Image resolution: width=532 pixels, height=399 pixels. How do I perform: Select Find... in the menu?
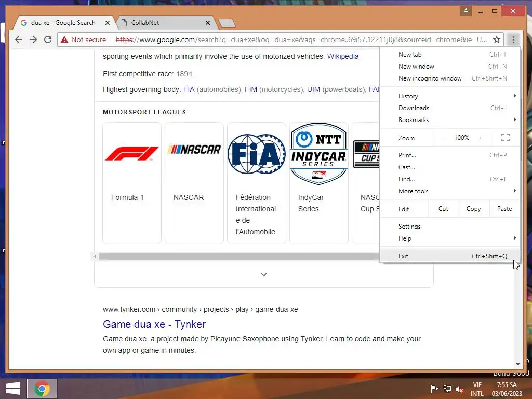coord(450,179)
